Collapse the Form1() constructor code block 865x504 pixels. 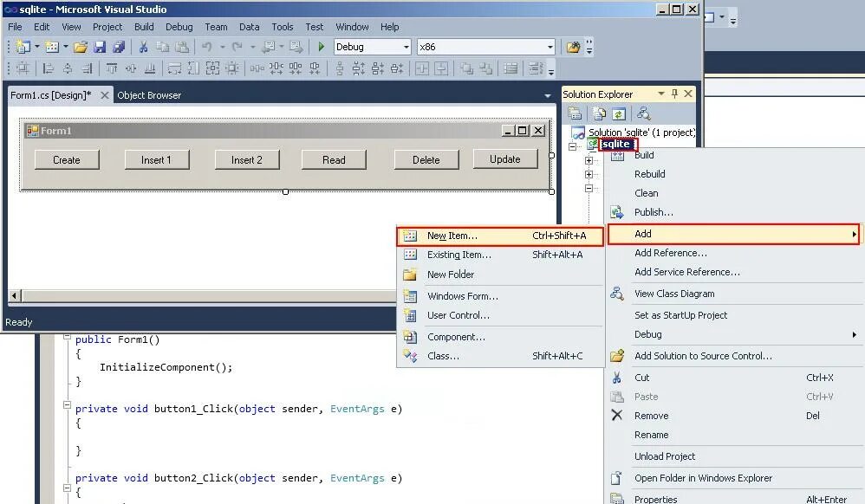pos(67,336)
